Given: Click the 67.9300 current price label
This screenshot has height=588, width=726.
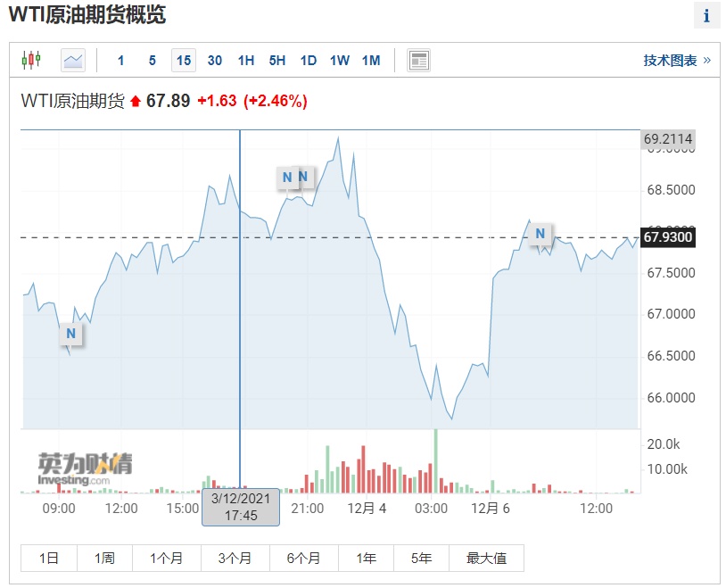Looking at the screenshot, I should pos(667,237).
